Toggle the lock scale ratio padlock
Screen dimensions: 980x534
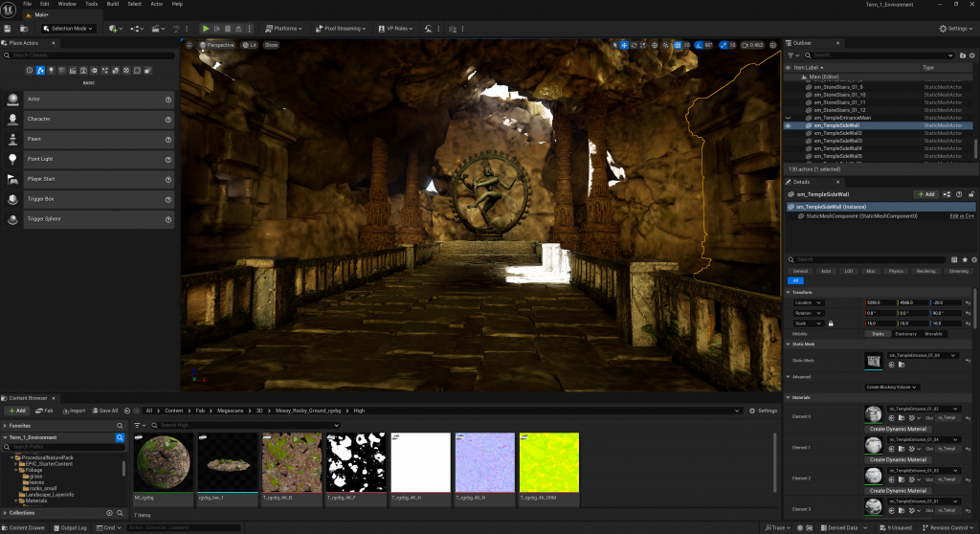831,323
